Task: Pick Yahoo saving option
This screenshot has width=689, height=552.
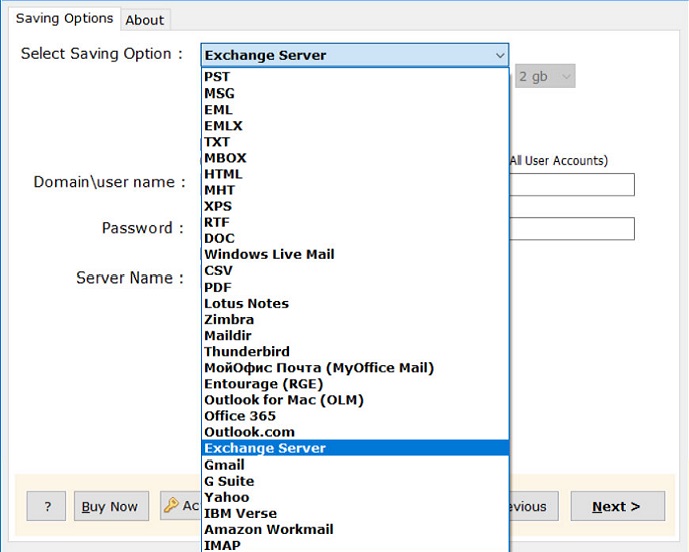Action: (x=355, y=498)
